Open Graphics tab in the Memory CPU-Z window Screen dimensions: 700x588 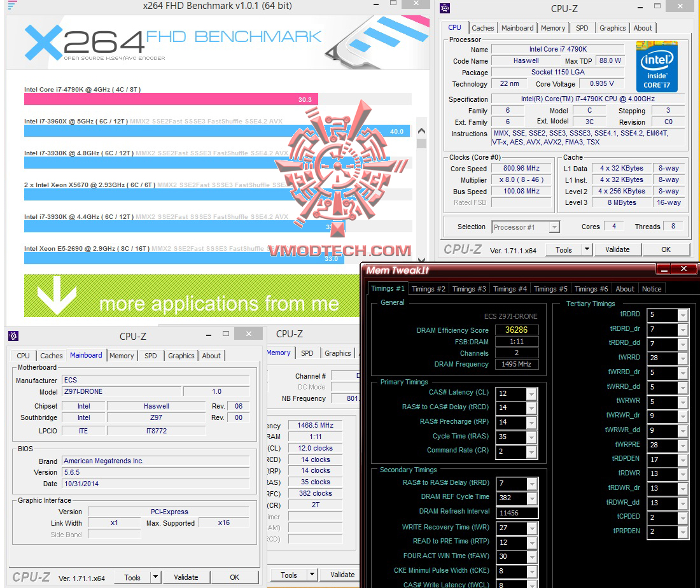337,353
